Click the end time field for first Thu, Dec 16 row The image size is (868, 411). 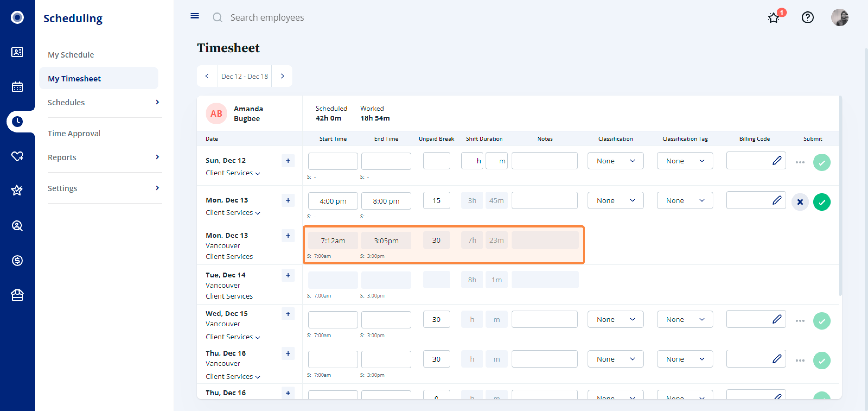click(x=386, y=359)
